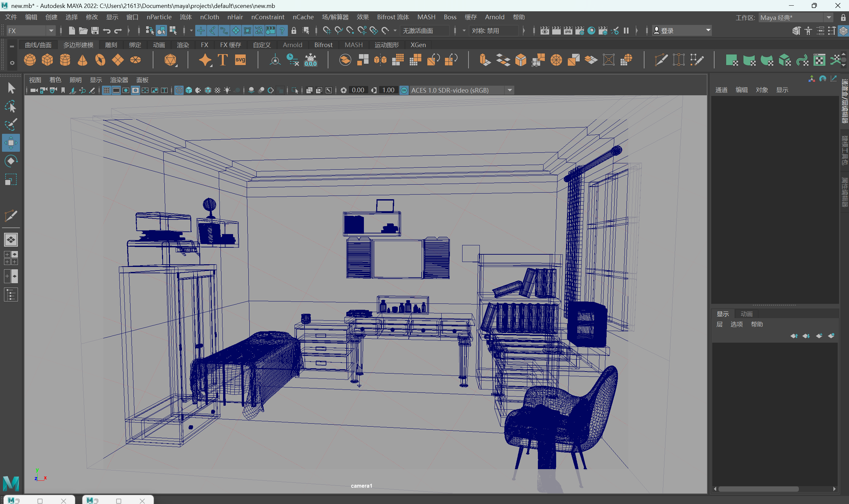Image resolution: width=849 pixels, height=504 pixels.
Task: Activate the Rotate tool in toolbox
Action: pyautogui.click(x=11, y=161)
